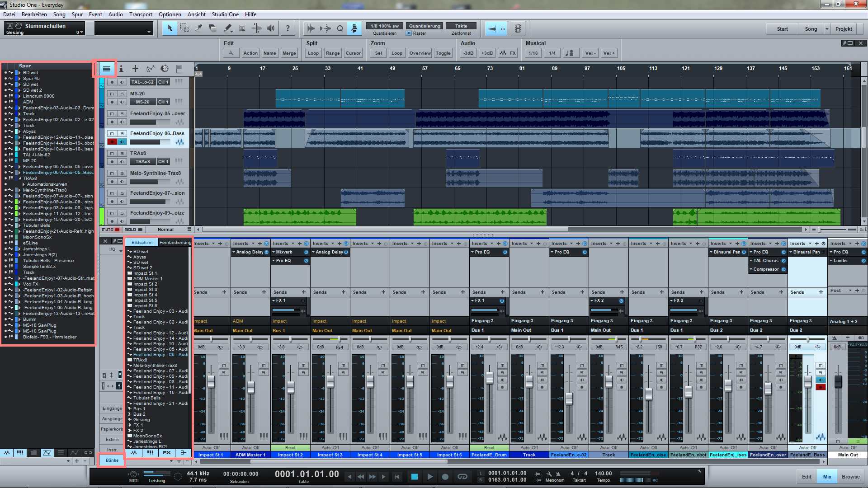Expand the BD wet folder in track list
868x488 pixels.
pos(20,73)
